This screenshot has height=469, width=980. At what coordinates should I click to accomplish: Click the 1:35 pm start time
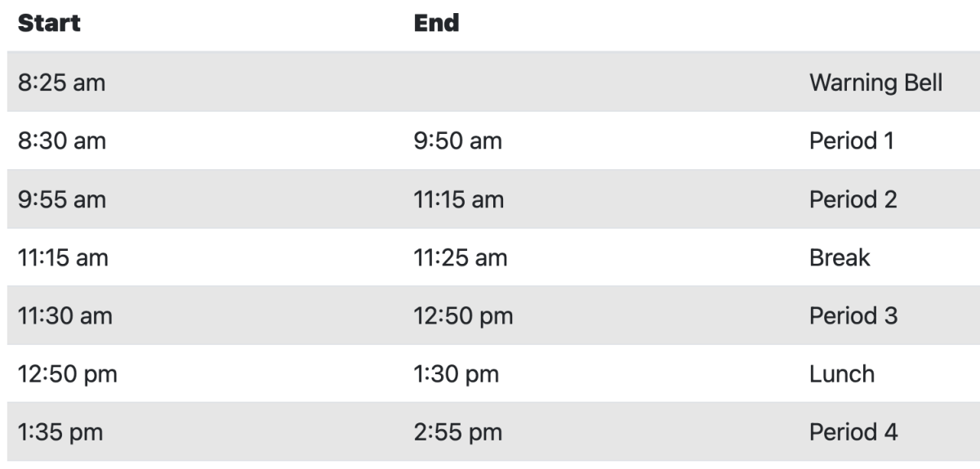tap(60, 432)
